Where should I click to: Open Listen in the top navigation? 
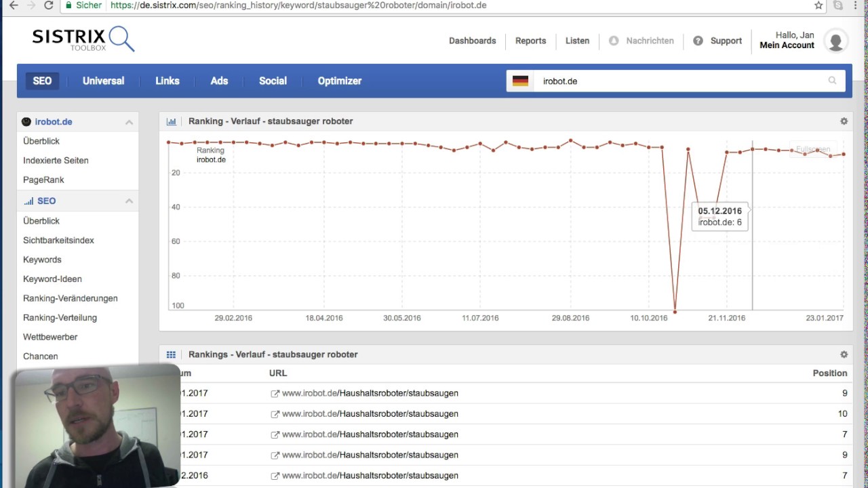[578, 41]
